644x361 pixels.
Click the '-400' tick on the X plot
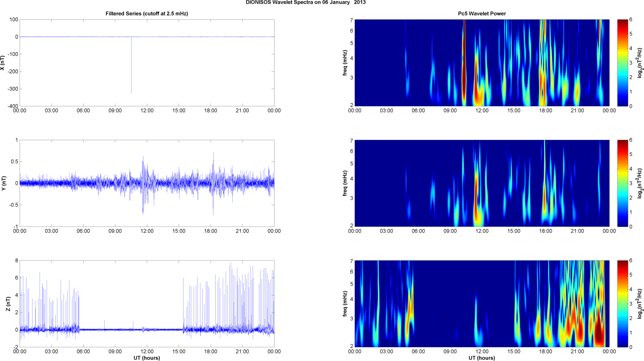coord(13,106)
